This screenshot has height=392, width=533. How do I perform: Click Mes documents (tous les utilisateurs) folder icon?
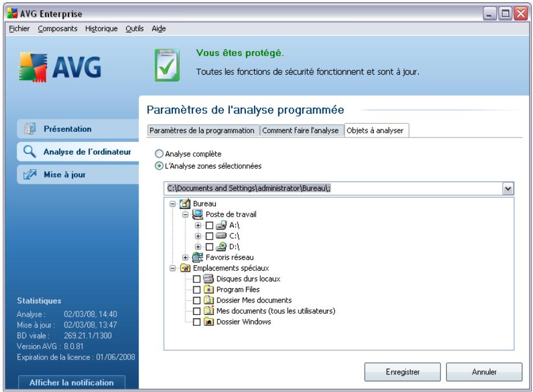tap(208, 311)
